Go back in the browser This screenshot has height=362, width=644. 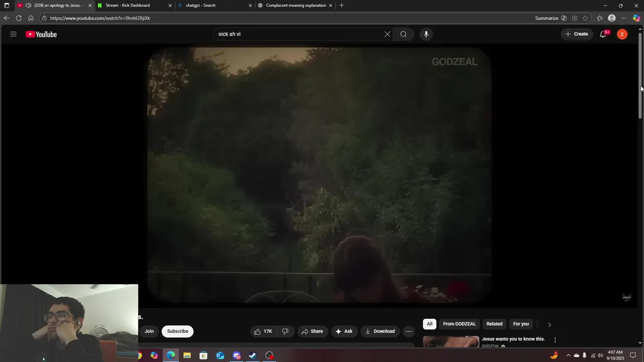click(x=7, y=18)
